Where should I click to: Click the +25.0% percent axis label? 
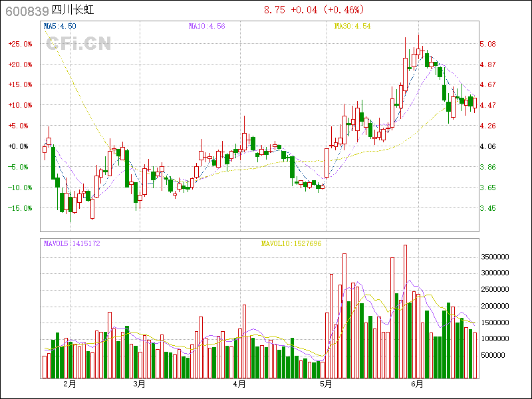[x=20, y=44]
